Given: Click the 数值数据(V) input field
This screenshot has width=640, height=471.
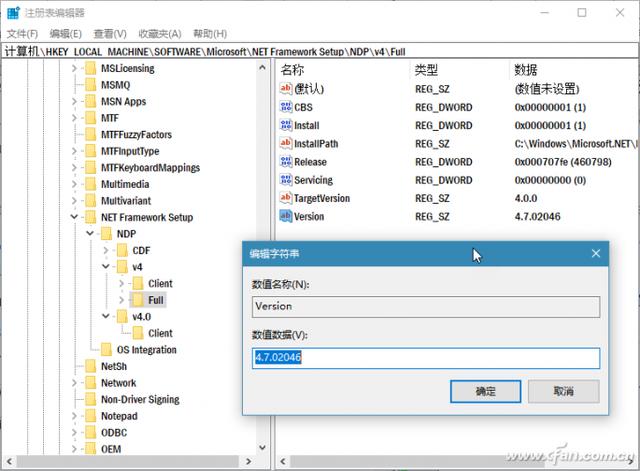Looking at the screenshot, I should [x=426, y=358].
